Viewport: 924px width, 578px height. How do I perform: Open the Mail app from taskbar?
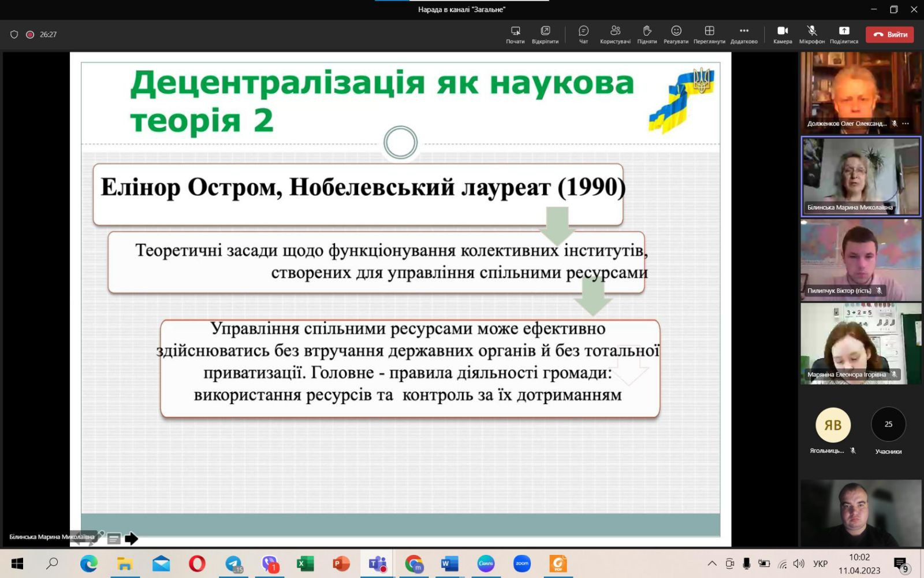(161, 564)
